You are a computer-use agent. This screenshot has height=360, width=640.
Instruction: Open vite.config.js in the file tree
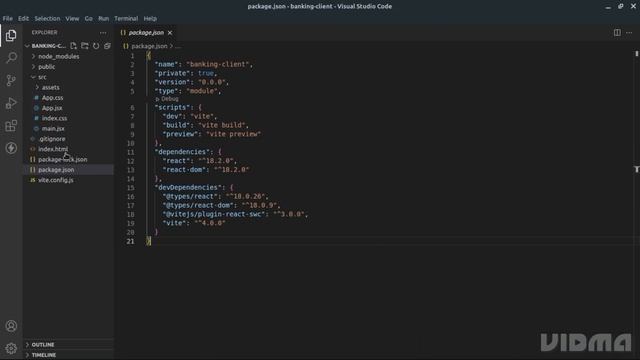coord(56,180)
